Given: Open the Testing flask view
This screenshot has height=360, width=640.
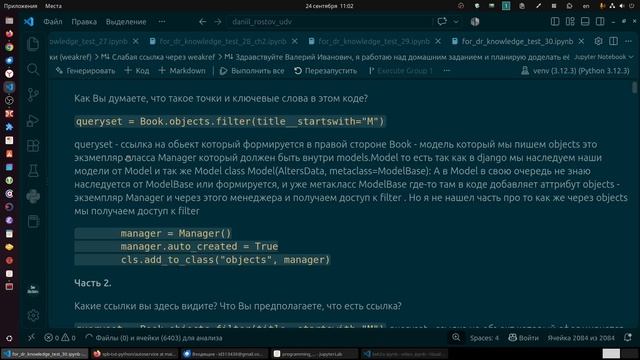Looking at the screenshot, I should 33,171.
